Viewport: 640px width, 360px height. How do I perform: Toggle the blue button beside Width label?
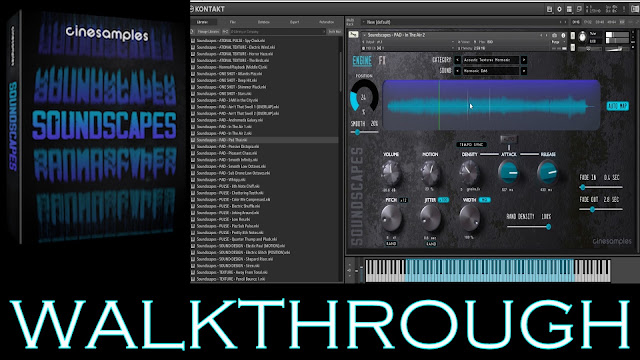[484, 200]
